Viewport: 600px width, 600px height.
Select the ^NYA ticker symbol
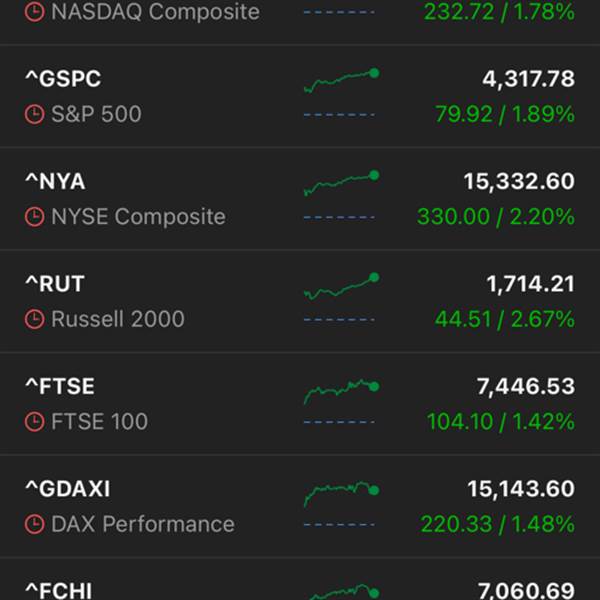coord(55,181)
